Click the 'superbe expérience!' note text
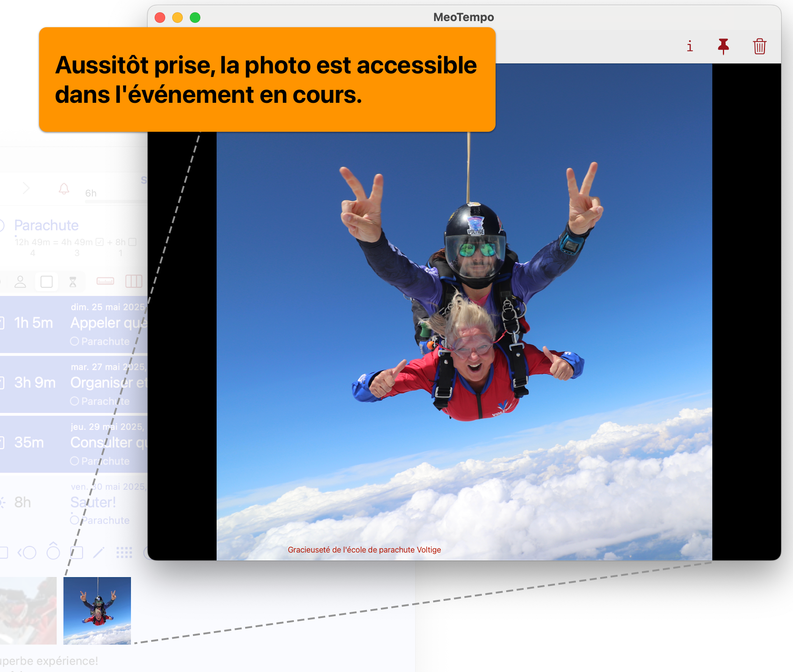The height and width of the screenshot is (672, 793). click(49, 661)
